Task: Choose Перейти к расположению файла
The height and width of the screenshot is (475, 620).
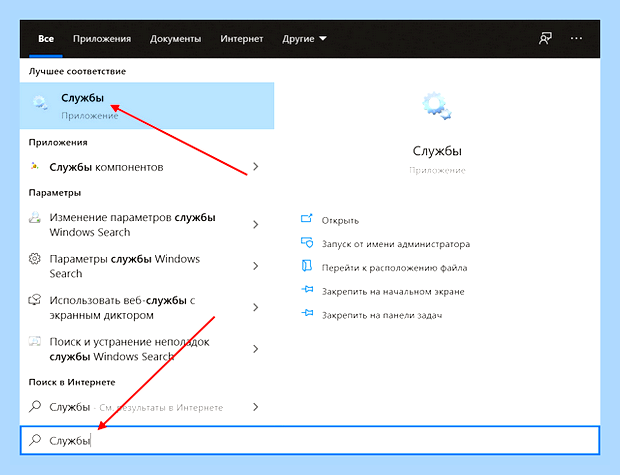Action: [394, 268]
